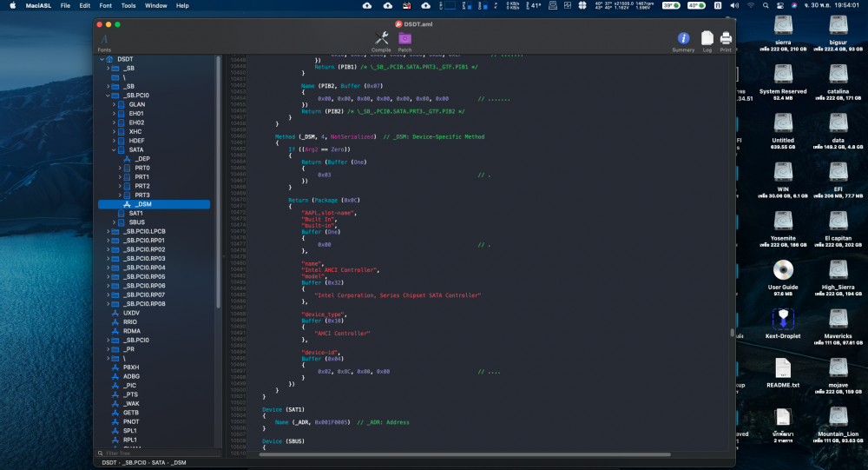Open the Yosemite drive on the desktop
868x470 pixels.
783,228
